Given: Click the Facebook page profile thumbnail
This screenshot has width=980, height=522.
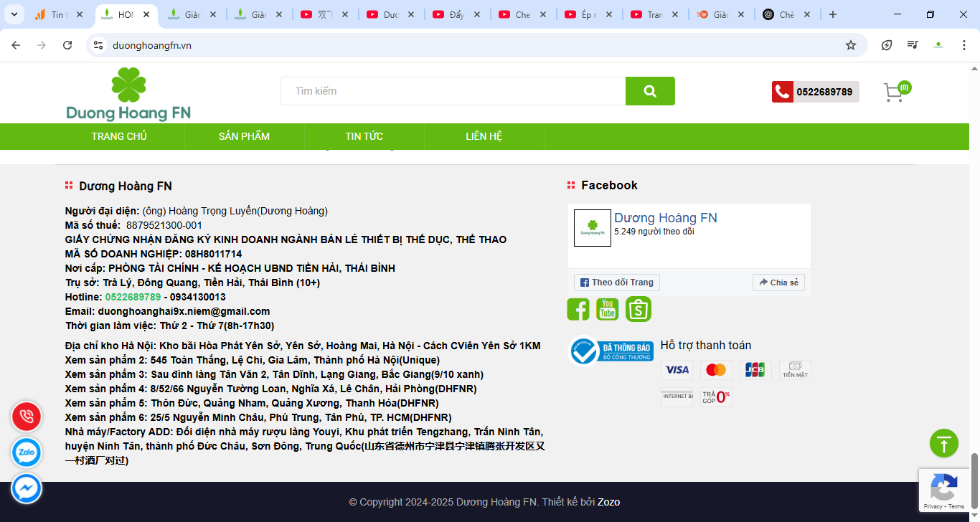Looking at the screenshot, I should [x=593, y=228].
